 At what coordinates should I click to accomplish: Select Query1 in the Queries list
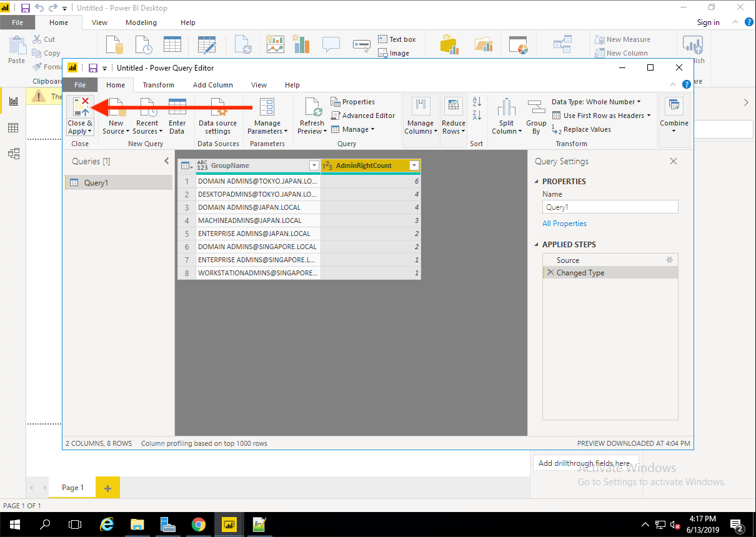[x=119, y=183]
